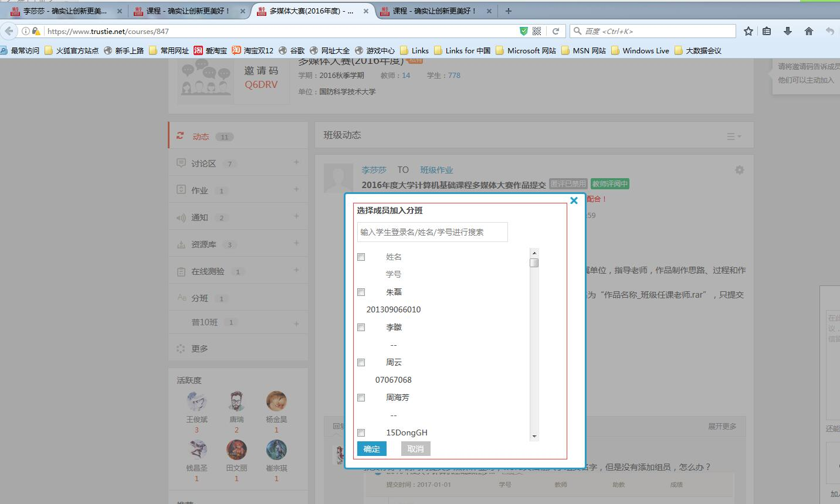Show bookmarks list icon

click(767, 31)
